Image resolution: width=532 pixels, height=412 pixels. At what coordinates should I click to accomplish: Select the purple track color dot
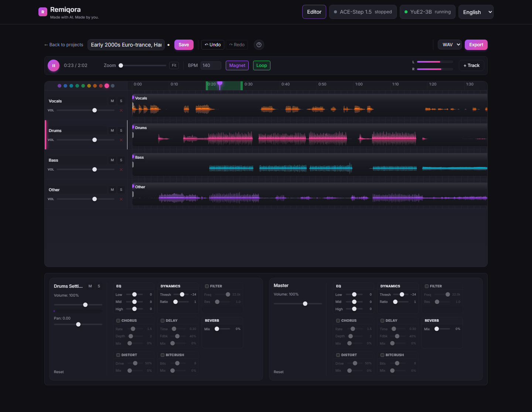click(59, 86)
